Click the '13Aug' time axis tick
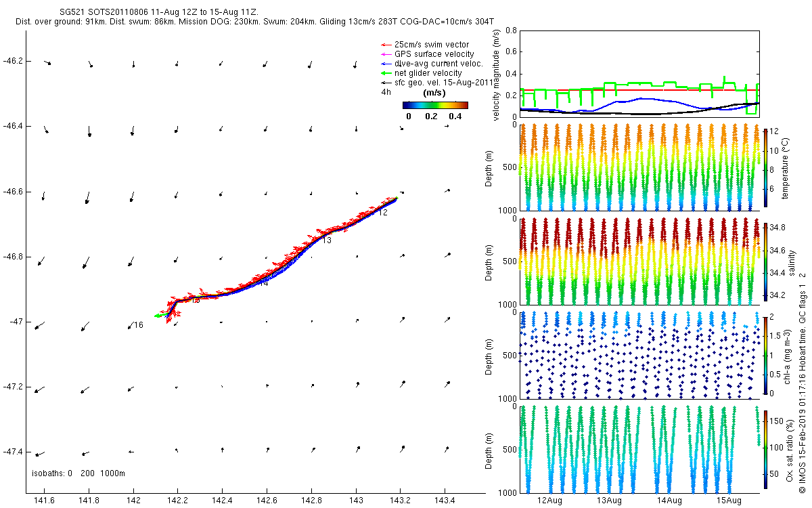Viewport: 812px width, 508px height. [609, 501]
